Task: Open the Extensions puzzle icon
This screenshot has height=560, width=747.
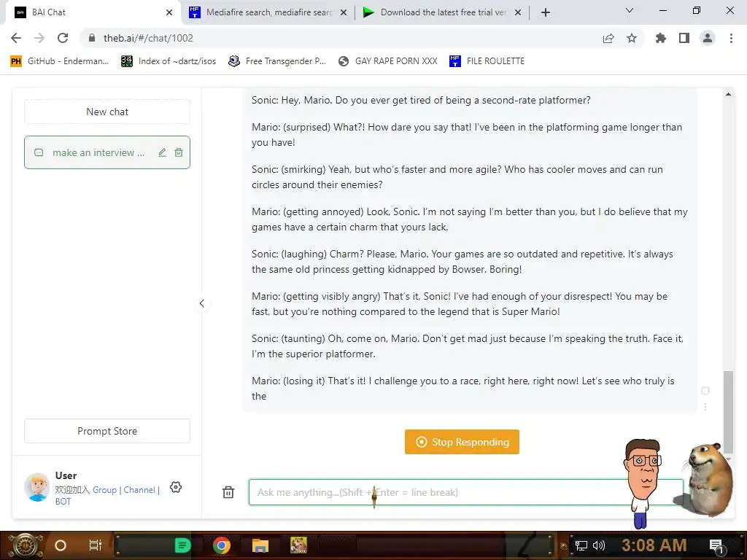Action: (x=661, y=38)
